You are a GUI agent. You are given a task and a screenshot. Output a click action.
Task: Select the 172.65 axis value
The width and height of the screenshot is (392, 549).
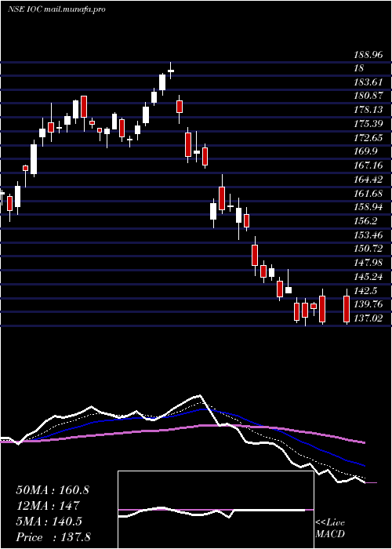368,138
